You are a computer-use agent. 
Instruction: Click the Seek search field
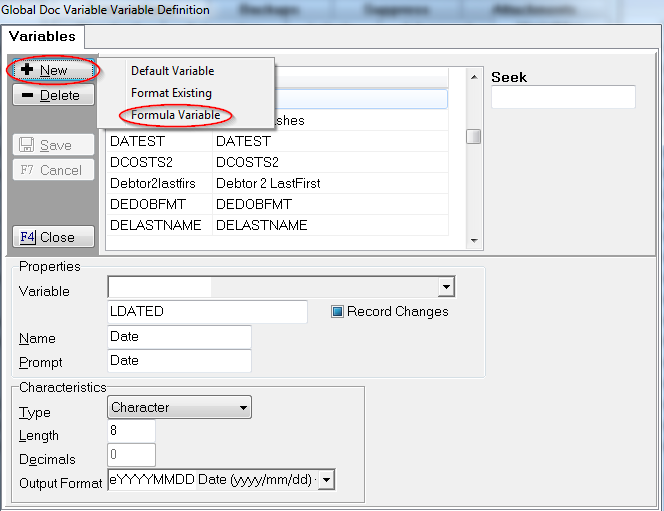point(563,97)
